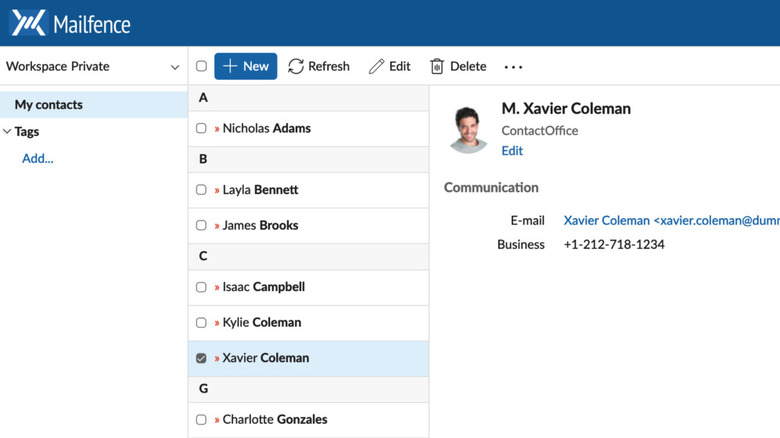Collapse the Tags section
The image size is (780, 438).
(8, 132)
